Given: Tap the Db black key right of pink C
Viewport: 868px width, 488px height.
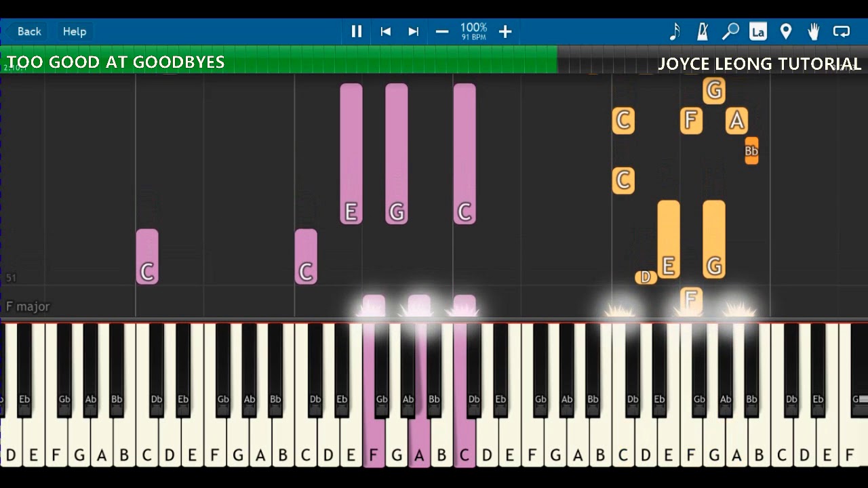Looking at the screenshot, I should [x=474, y=369].
